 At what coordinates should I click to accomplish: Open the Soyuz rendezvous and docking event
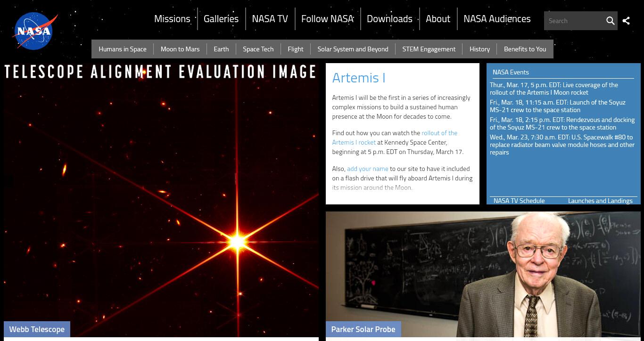(x=562, y=123)
